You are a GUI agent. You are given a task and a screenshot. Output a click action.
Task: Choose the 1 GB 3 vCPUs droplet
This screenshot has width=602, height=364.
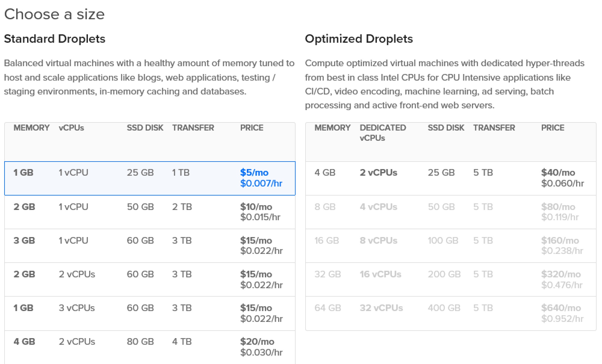coord(150,313)
